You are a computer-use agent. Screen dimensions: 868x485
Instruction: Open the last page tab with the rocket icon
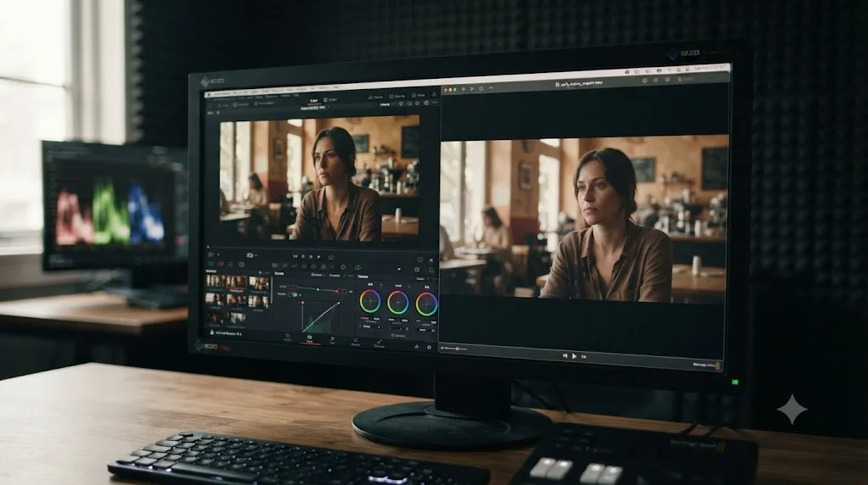(380, 343)
